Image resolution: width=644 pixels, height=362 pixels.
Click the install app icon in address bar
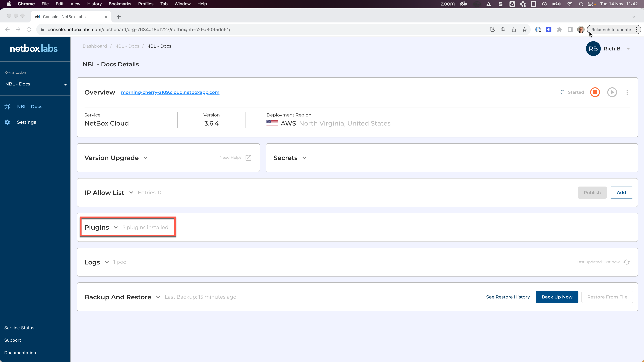tap(492, 29)
